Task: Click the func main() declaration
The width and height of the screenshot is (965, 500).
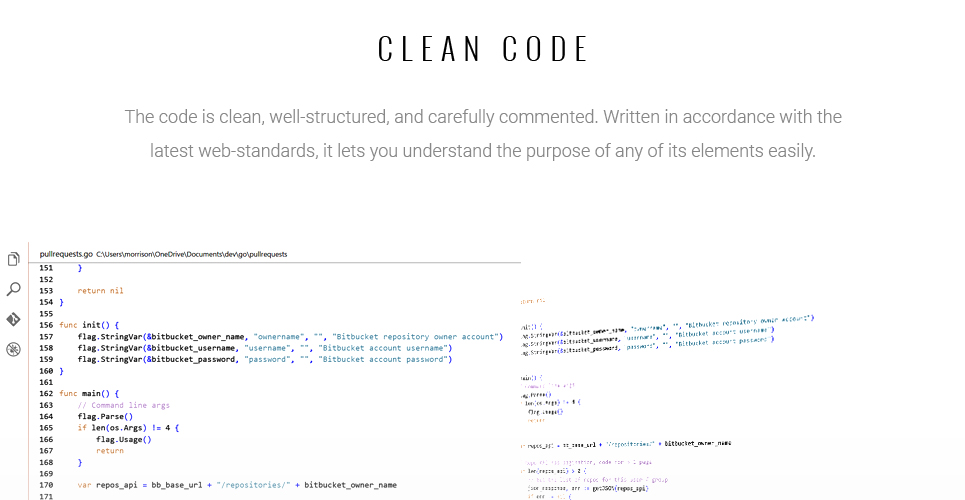Action: coord(89,393)
